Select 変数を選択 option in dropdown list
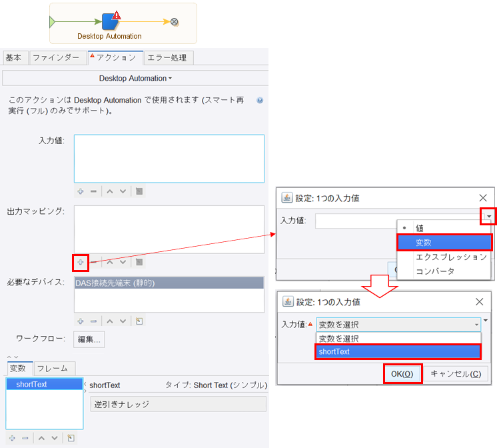This screenshot has height=448, width=497. tap(398, 338)
